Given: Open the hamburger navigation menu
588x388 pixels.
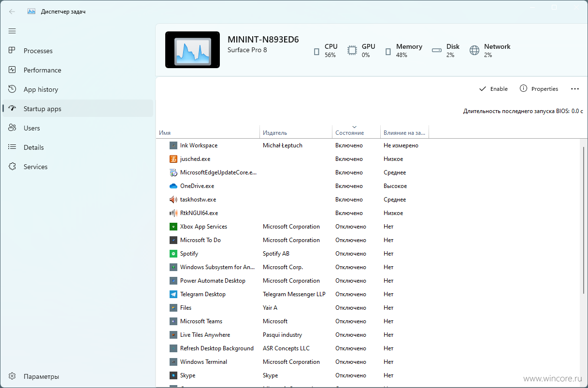Looking at the screenshot, I should click(12, 31).
